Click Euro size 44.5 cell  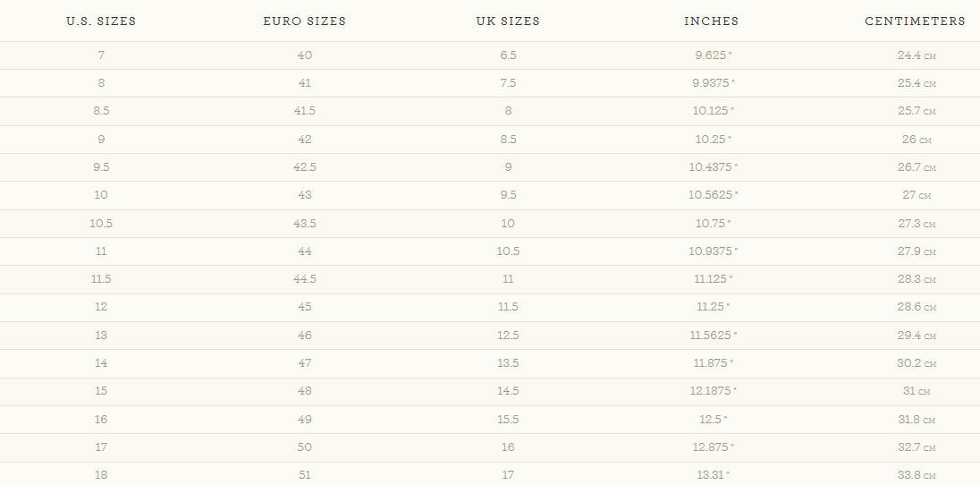tap(305, 279)
